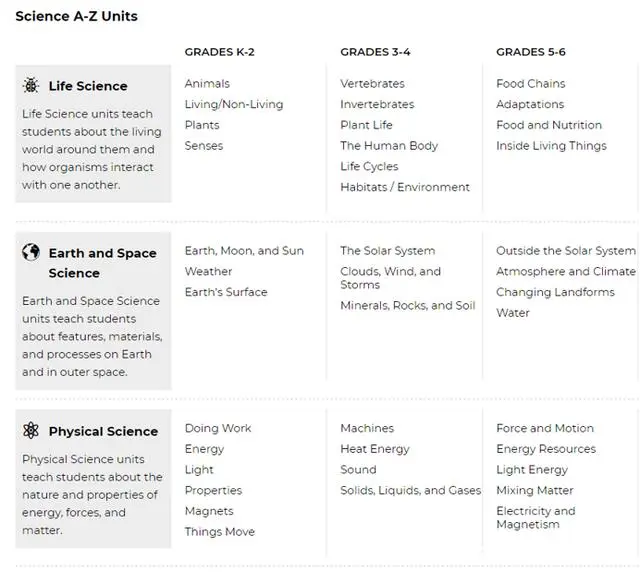Select the Food Chains unit

pos(530,84)
